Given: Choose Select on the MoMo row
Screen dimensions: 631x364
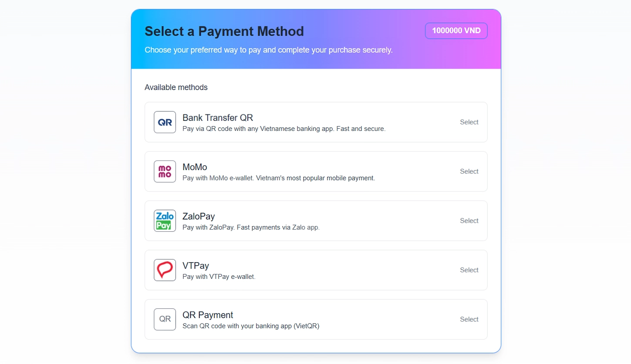Looking at the screenshot, I should [469, 171].
